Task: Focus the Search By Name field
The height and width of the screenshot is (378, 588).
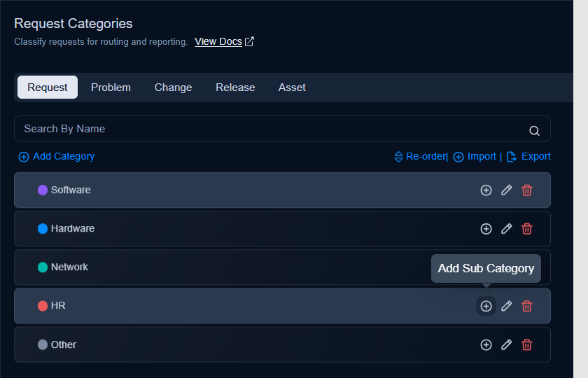Action: [x=282, y=129]
